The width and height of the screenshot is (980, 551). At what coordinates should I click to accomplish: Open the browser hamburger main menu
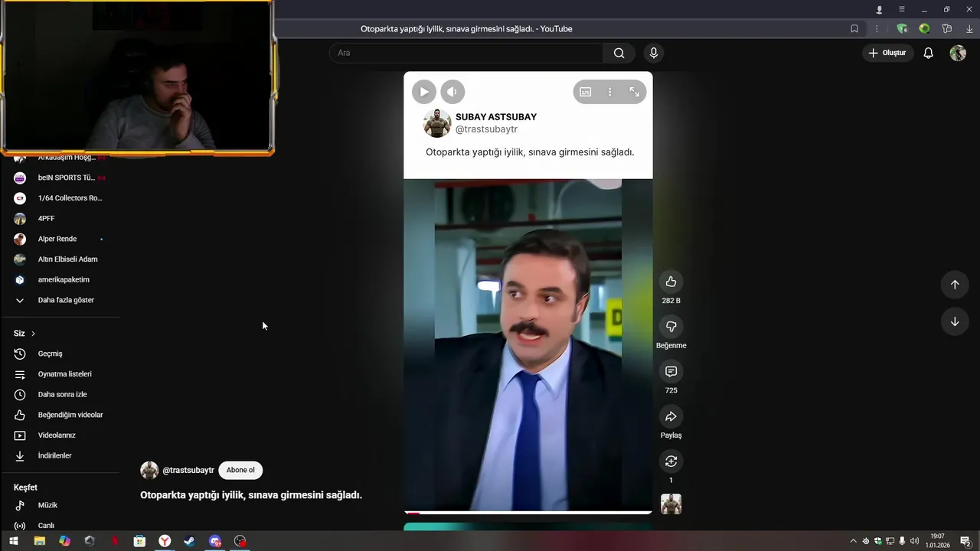pos(902,9)
